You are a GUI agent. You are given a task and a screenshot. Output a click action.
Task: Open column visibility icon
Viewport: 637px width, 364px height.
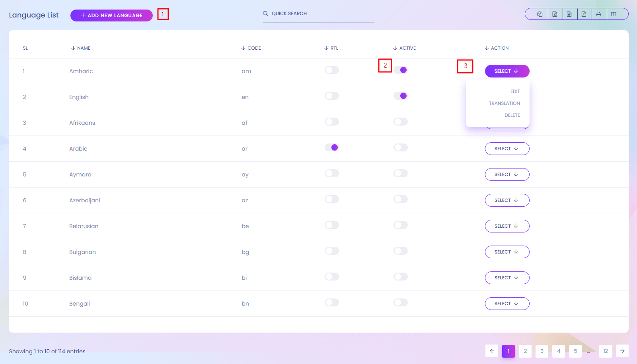pos(614,14)
